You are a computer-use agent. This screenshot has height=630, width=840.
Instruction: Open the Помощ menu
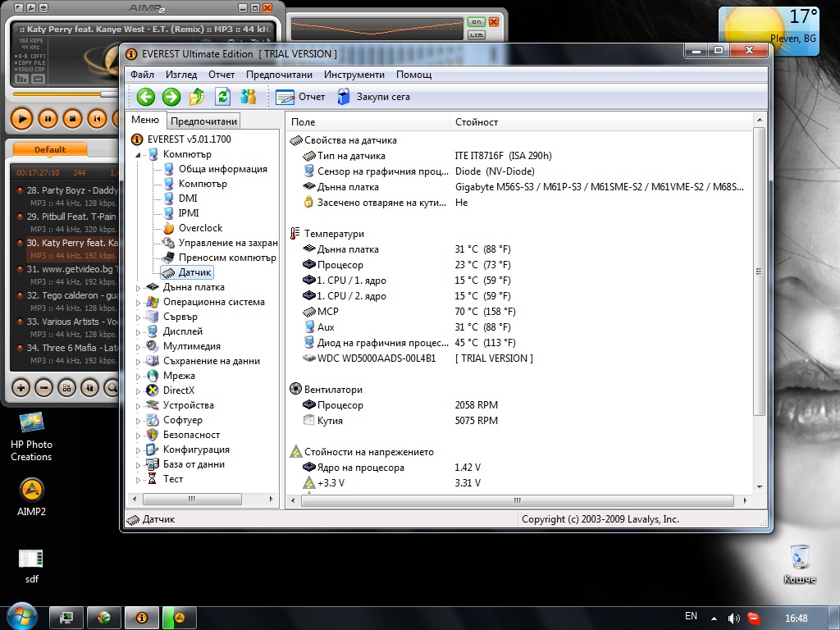413,75
